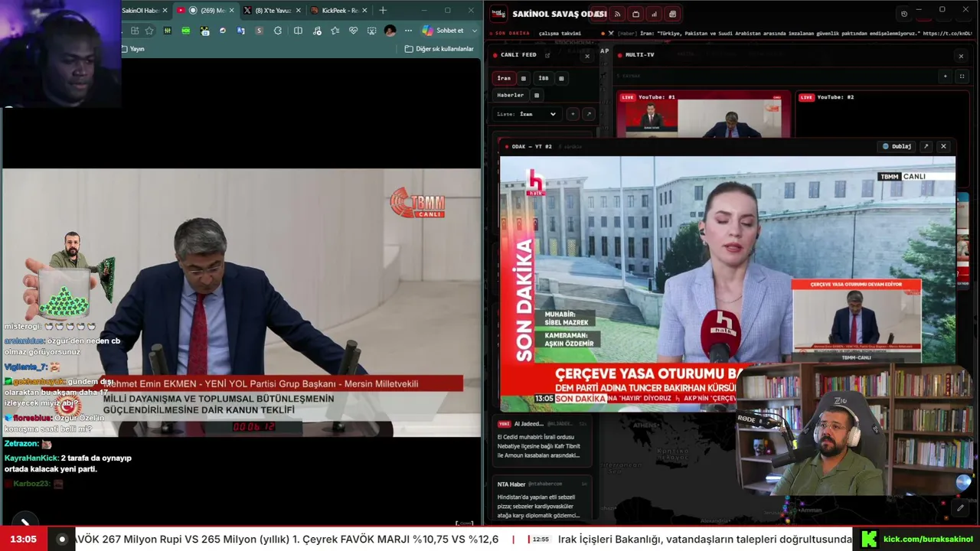Screen dimensions: 980x551
Task: Select the İran feed tab
Action: (x=504, y=78)
